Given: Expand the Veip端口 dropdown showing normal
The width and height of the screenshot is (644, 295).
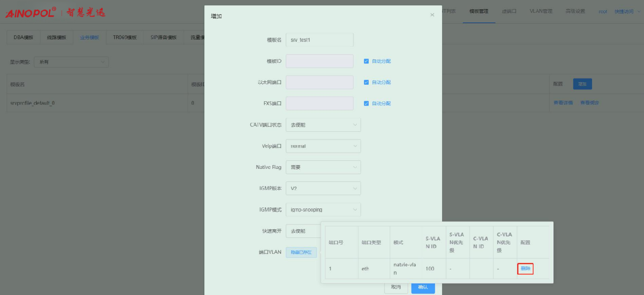Looking at the screenshot, I should click(323, 146).
